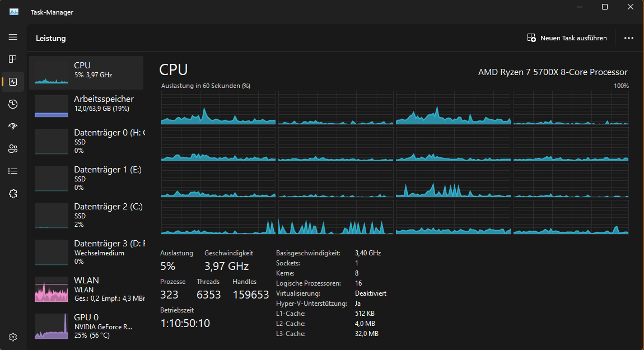The image size is (644, 350).
Task: Click the AMD Ryzen 7 5700X processor name
Action: pyautogui.click(x=553, y=72)
